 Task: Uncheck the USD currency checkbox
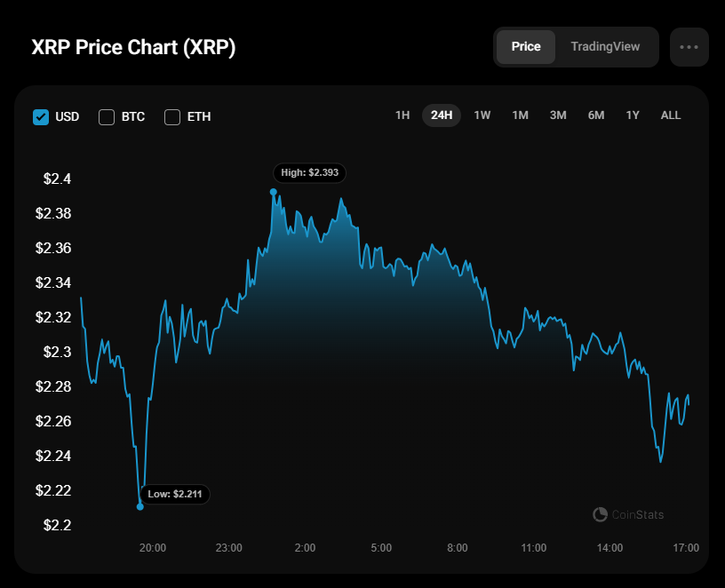pos(41,116)
